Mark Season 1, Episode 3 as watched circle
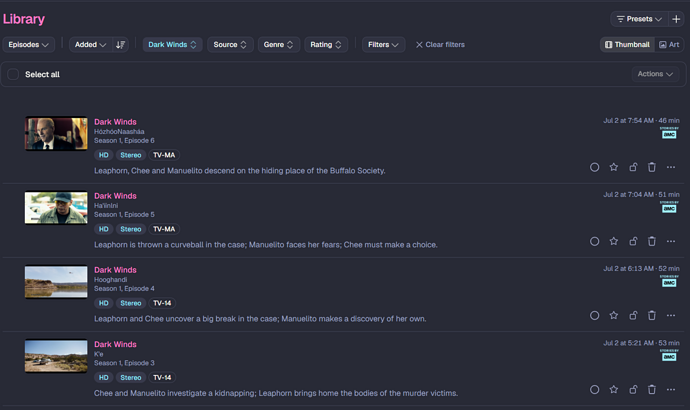This screenshot has height=410, width=690. click(x=594, y=389)
